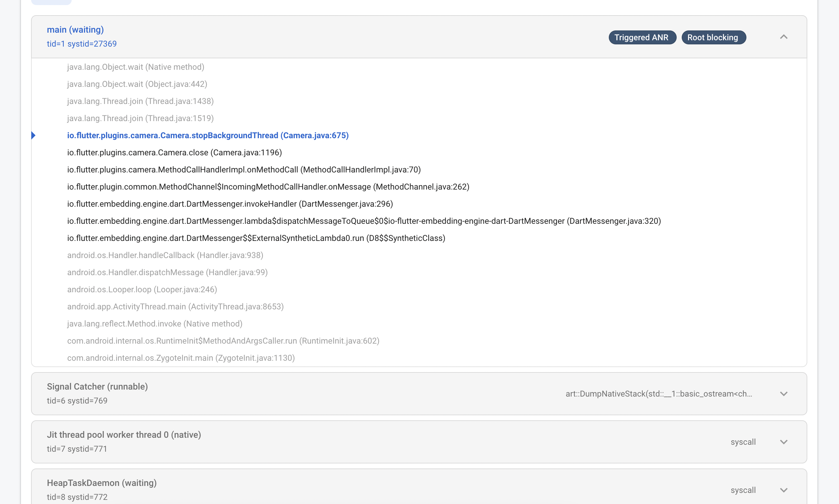Image resolution: width=839 pixels, height=504 pixels.
Task: Click the blue arrow marker beside stopBackgroundThread frame
Action: (34, 135)
